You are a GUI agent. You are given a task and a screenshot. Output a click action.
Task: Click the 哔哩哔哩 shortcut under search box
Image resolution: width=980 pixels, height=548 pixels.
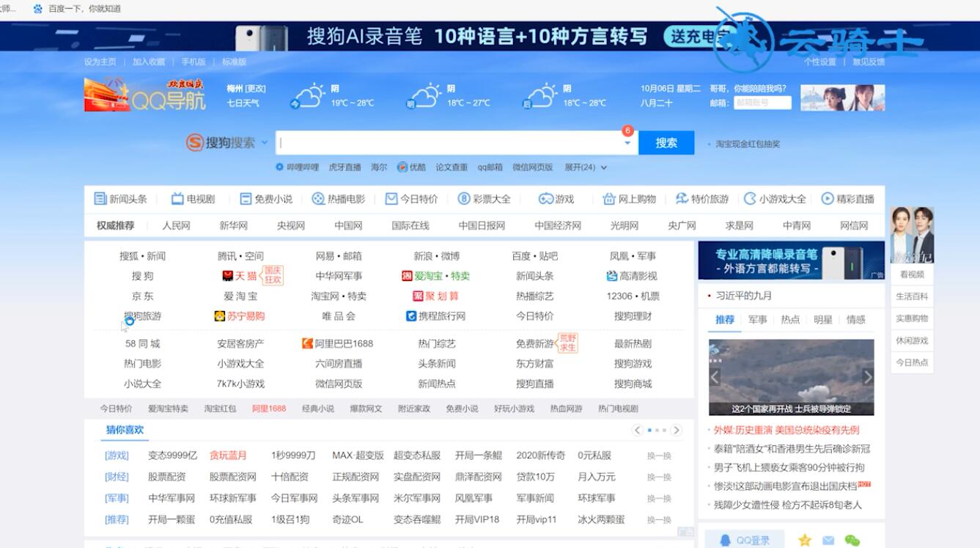point(298,167)
